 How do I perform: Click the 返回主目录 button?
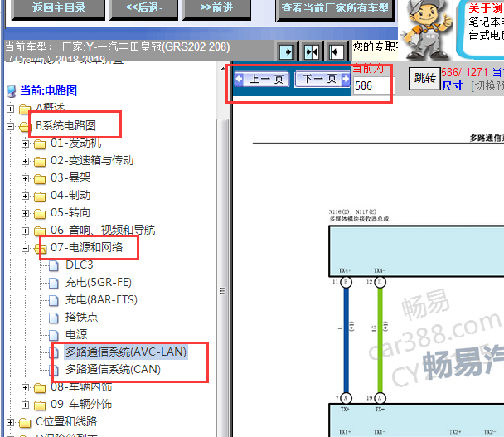tap(58, 8)
